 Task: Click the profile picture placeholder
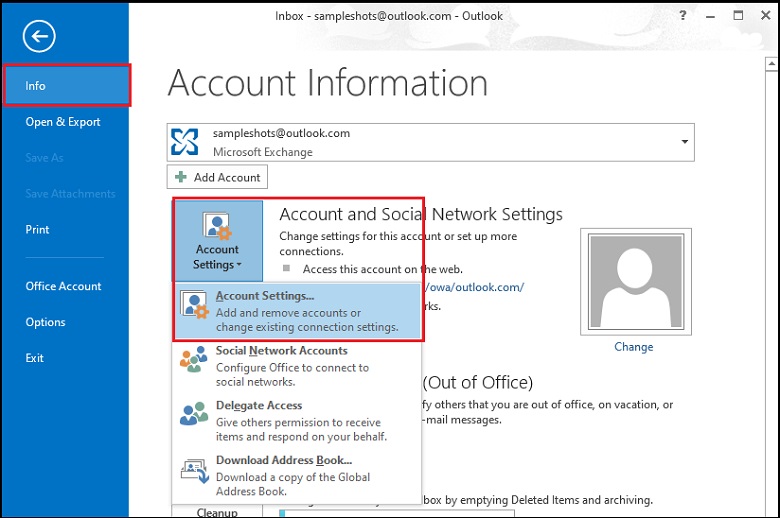[x=636, y=282]
